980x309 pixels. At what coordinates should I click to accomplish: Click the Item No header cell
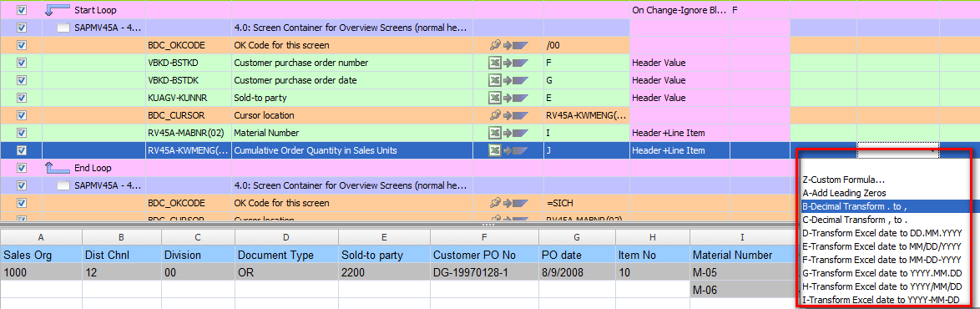[x=653, y=255]
